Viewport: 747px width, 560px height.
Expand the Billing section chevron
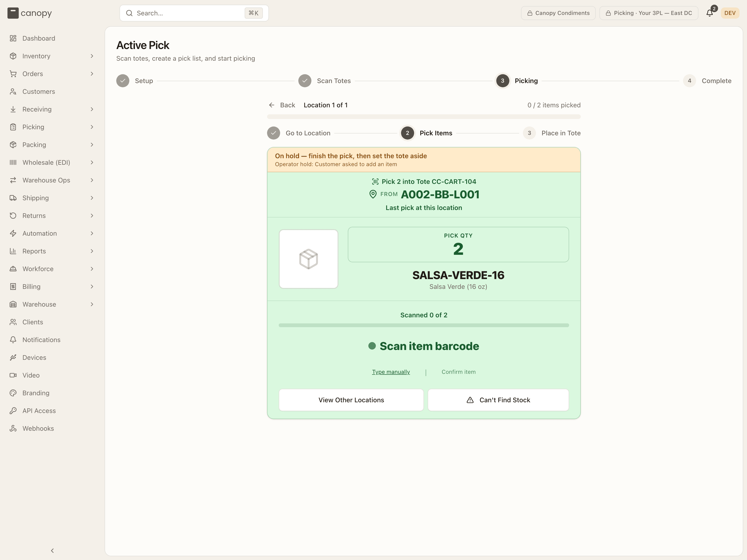[x=92, y=287]
